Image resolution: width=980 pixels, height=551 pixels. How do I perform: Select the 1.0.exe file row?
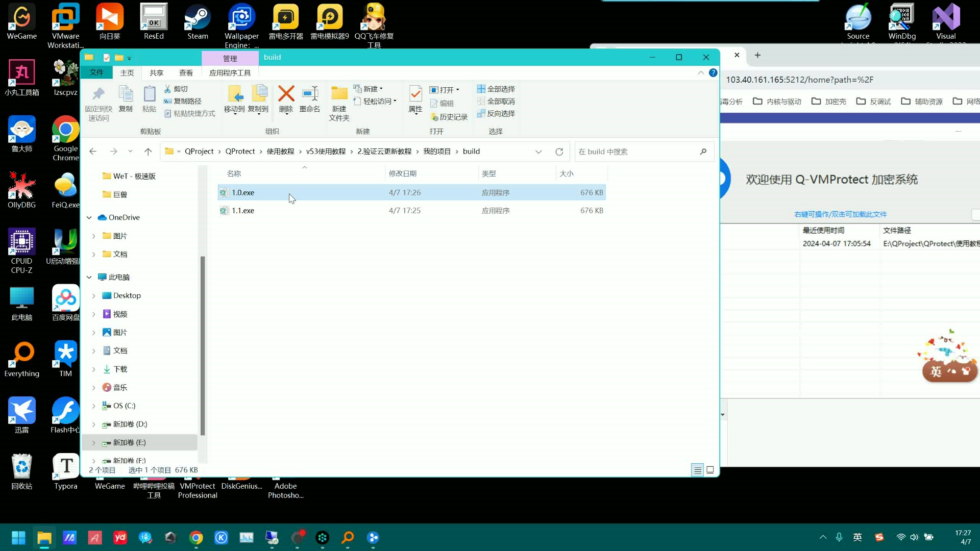point(411,192)
